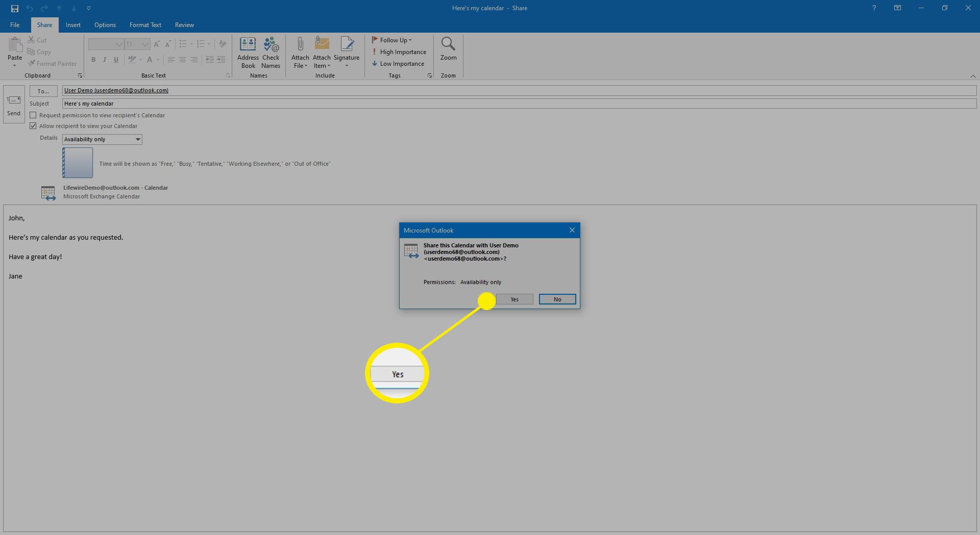
Task: Switch to the Insert tab
Action: click(x=73, y=24)
